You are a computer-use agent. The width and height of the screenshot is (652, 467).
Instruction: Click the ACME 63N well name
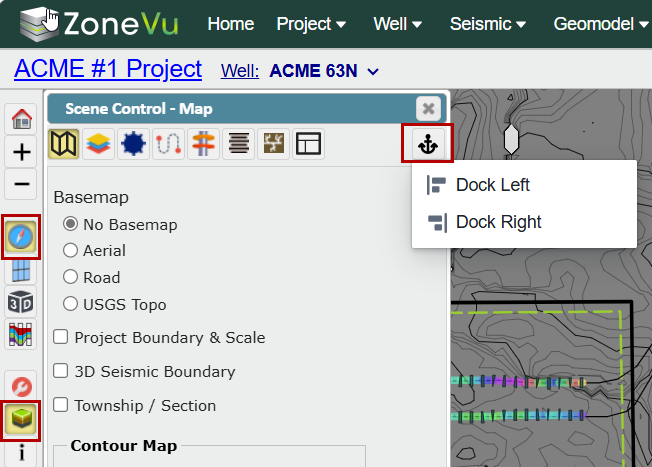coord(314,71)
